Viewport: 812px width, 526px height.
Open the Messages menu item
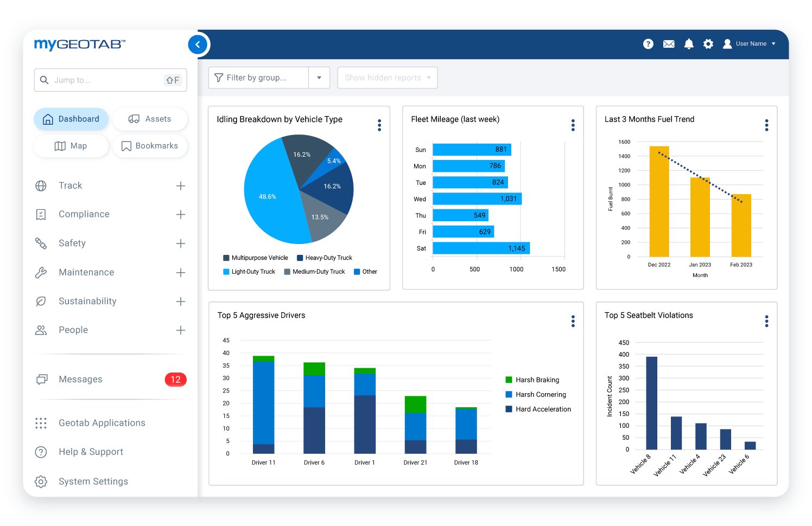pyautogui.click(x=80, y=379)
